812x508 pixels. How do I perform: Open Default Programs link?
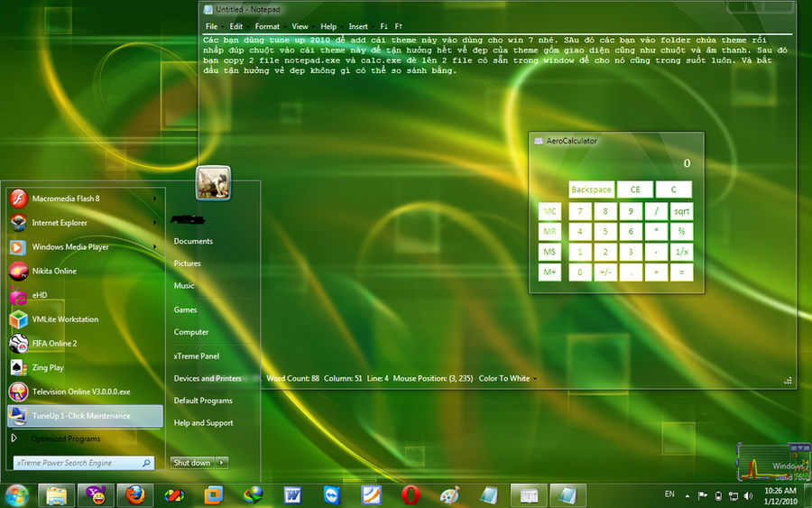pos(203,401)
